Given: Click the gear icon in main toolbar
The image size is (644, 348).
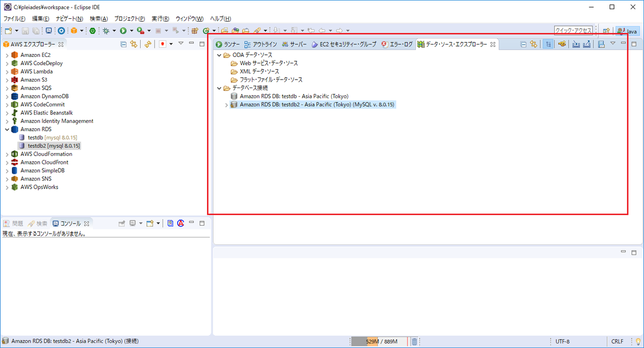Looking at the screenshot, I should tap(62, 31).
